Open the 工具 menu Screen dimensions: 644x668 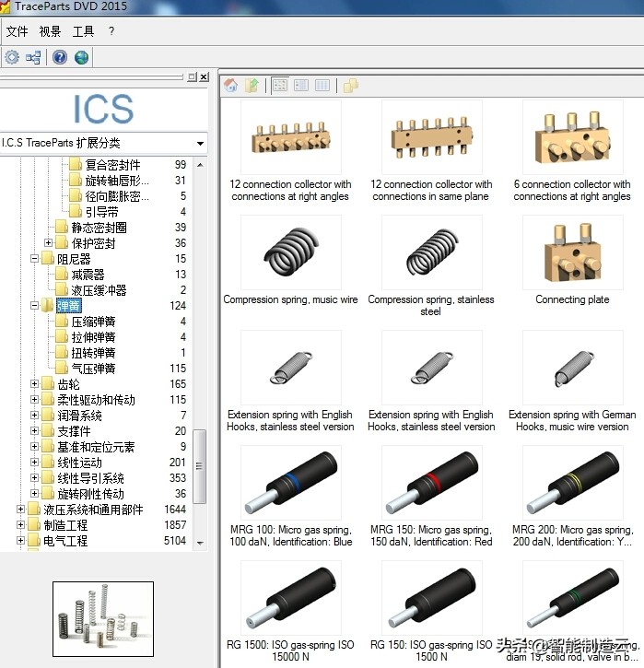click(83, 31)
